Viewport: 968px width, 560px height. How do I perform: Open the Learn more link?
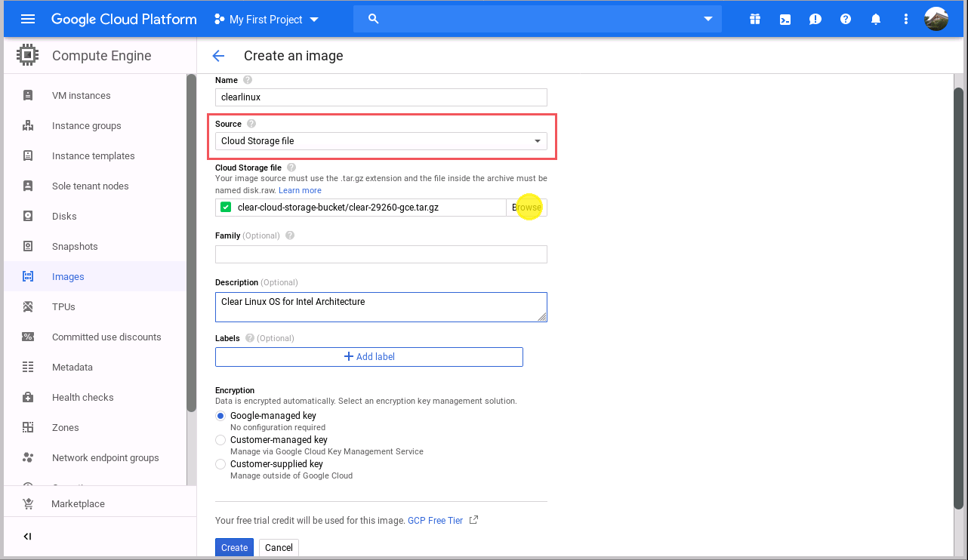(x=300, y=191)
